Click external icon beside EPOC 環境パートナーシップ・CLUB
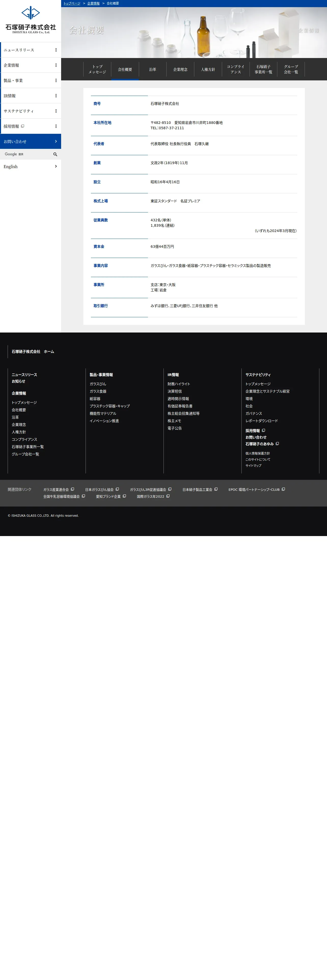327x980 pixels. click(283, 489)
